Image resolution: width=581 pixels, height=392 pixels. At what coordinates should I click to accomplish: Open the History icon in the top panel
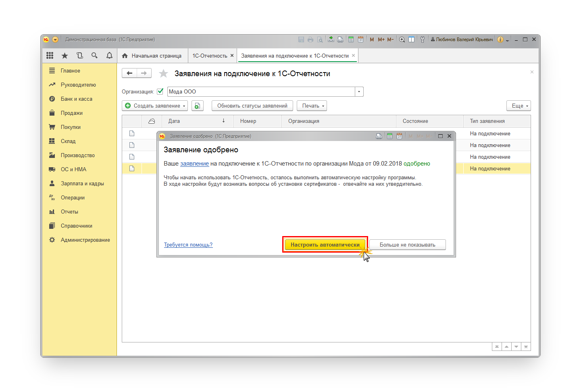(79, 56)
